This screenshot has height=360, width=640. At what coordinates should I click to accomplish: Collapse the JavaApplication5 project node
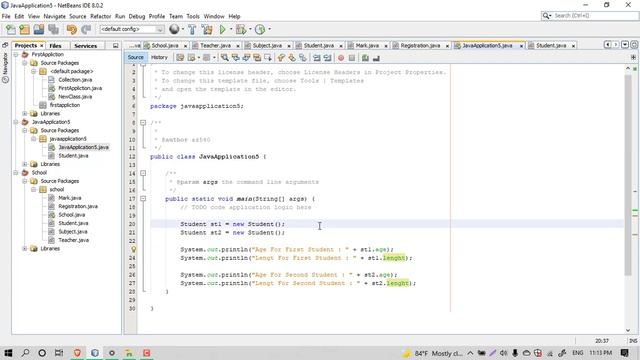(x=16, y=122)
